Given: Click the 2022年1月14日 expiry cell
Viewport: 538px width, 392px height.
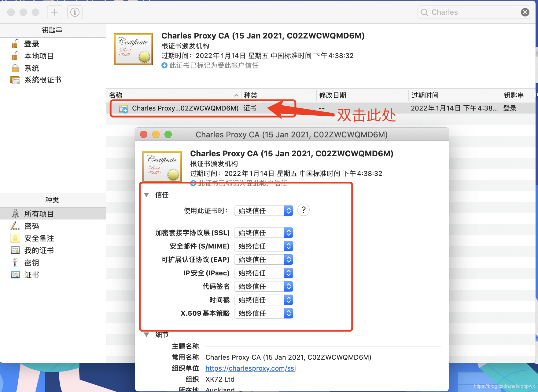Looking at the screenshot, I should tap(454, 108).
